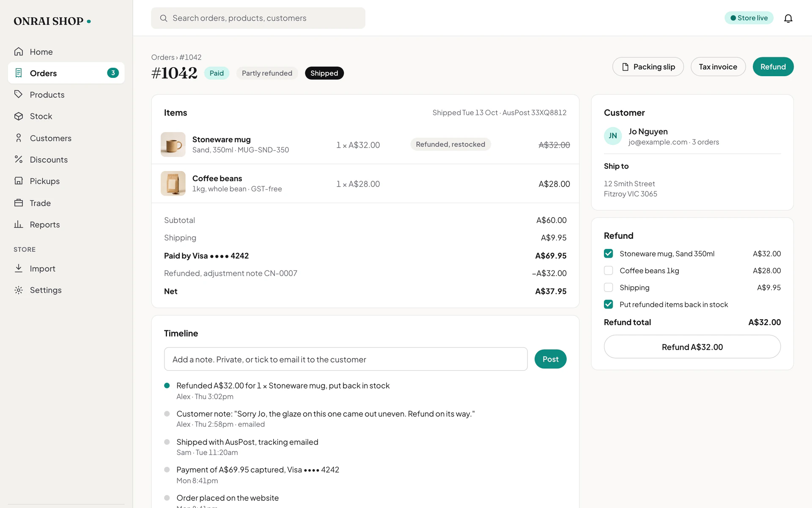This screenshot has width=812, height=508.
Task: Open Pickups page
Action: coord(66,181)
